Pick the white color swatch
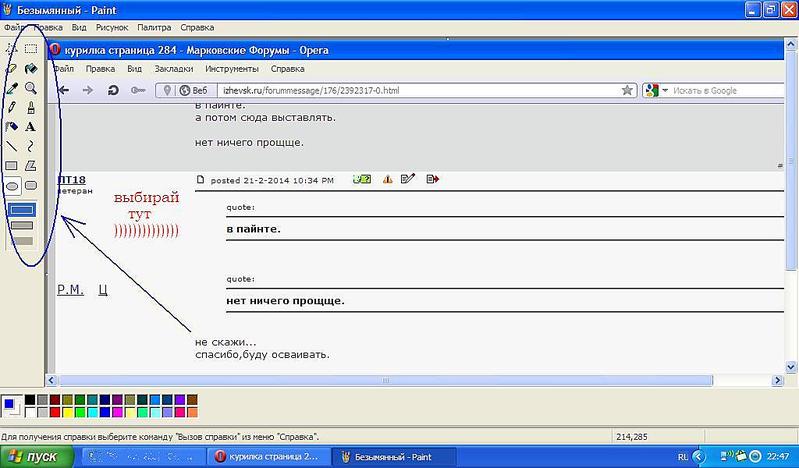The image size is (799, 468). (x=30, y=412)
